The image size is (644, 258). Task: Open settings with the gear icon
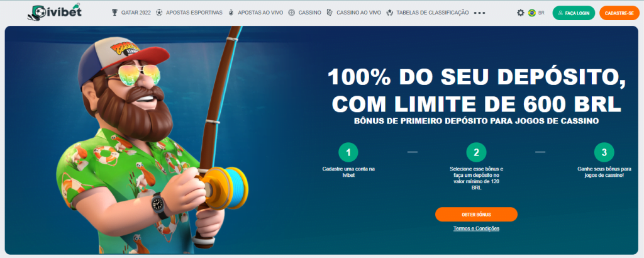tap(521, 13)
